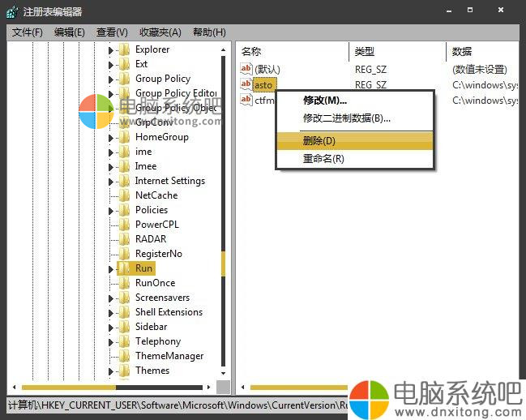Click the string icon beside ctfm value

point(246,100)
